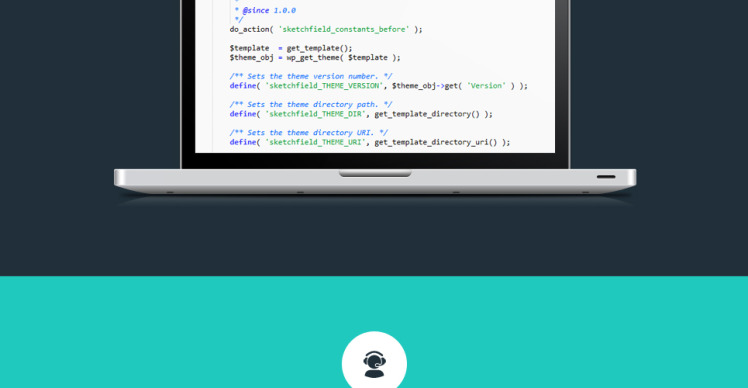
Task: Click the 'sketchfield_THEME_DIR' string
Action: [315, 114]
